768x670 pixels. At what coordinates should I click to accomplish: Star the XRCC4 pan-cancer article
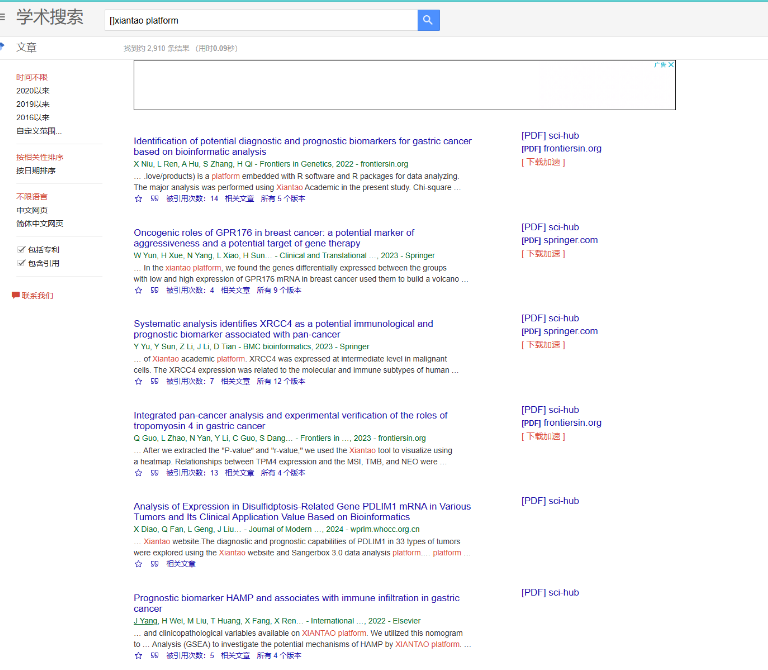click(x=138, y=382)
